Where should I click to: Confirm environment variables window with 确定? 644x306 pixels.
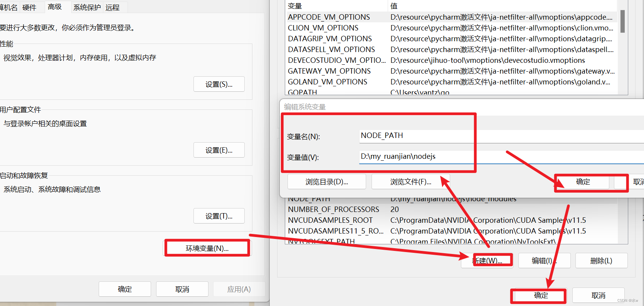click(541, 295)
